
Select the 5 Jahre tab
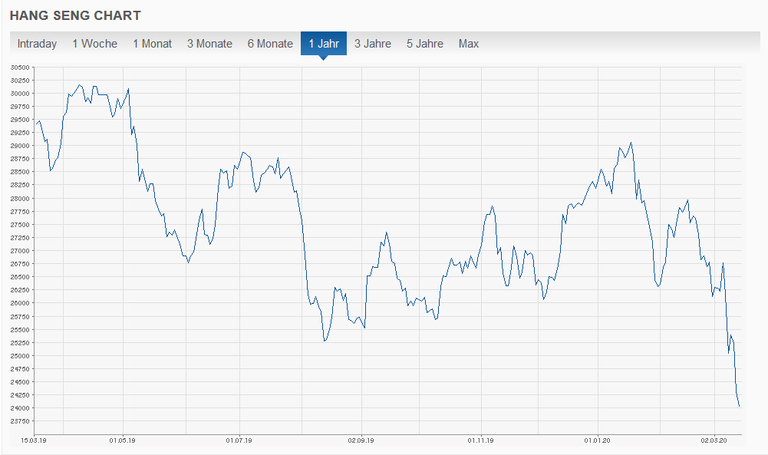[x=424, y=44]
